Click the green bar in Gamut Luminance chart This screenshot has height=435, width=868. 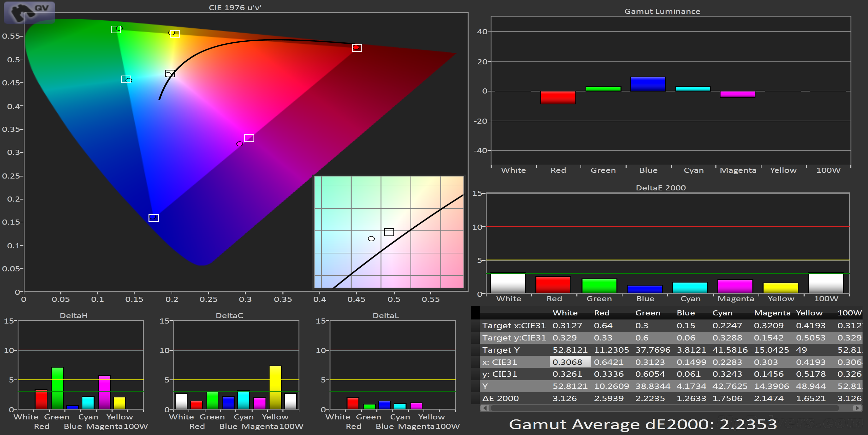603,89
